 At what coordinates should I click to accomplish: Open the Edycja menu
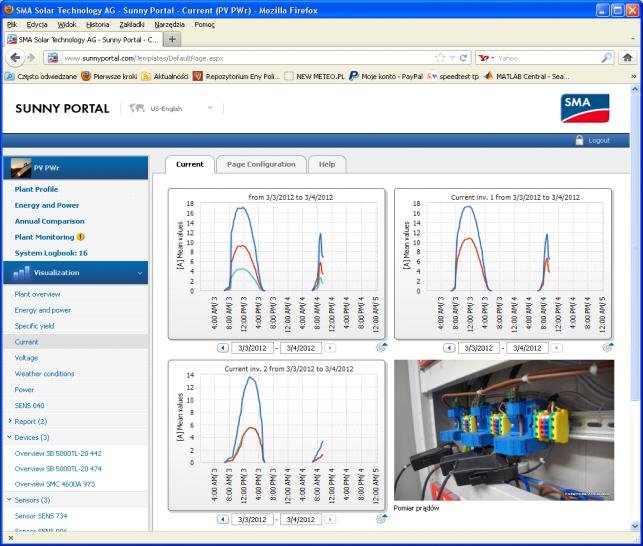click(x=37, y=25)
